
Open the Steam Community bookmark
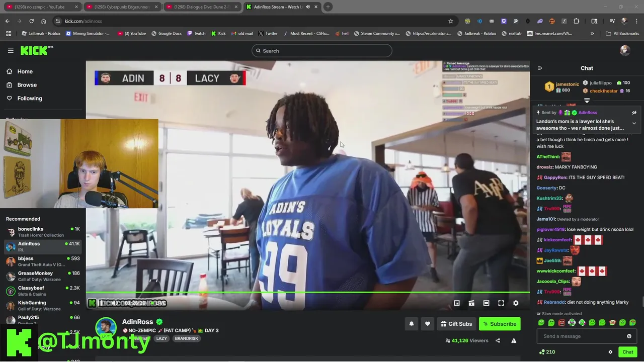pyautogui.click(x=377, y=34)
